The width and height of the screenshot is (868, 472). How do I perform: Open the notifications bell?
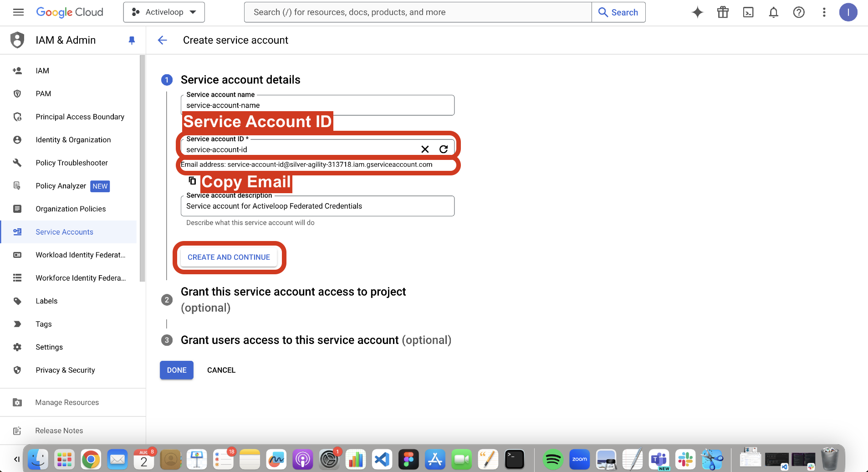coord(773,12)
